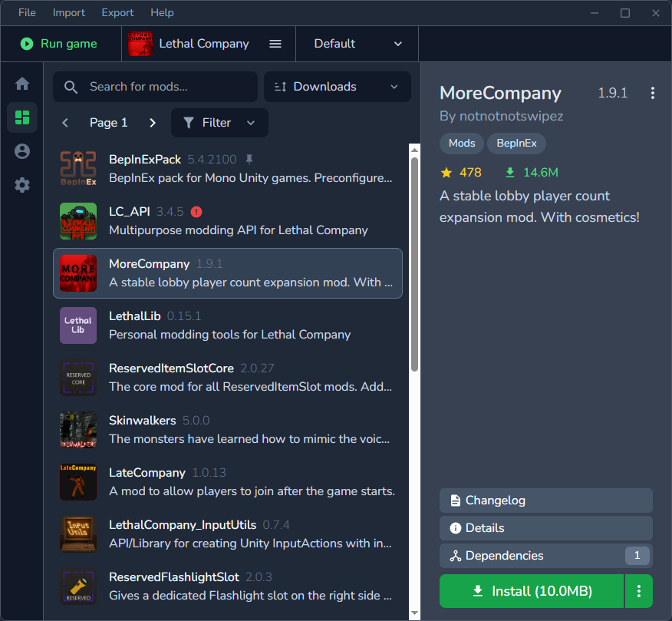Click the author name notnotnotswipez
This screenshot has height=621, width=672.
(x=511, y=116)
